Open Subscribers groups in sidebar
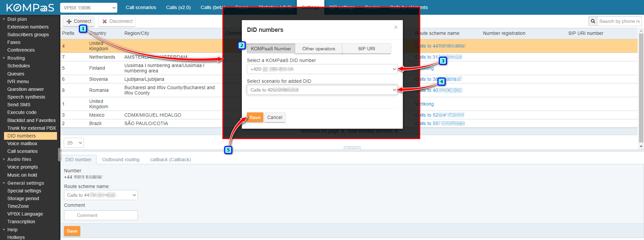This screenshot has height=240, width=644. (x=28, y=35)
